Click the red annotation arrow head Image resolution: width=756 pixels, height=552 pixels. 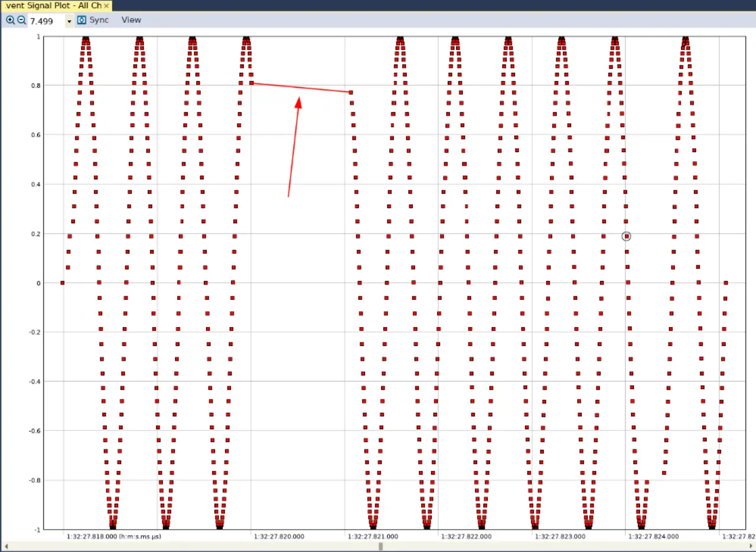[x=298, y=102]
